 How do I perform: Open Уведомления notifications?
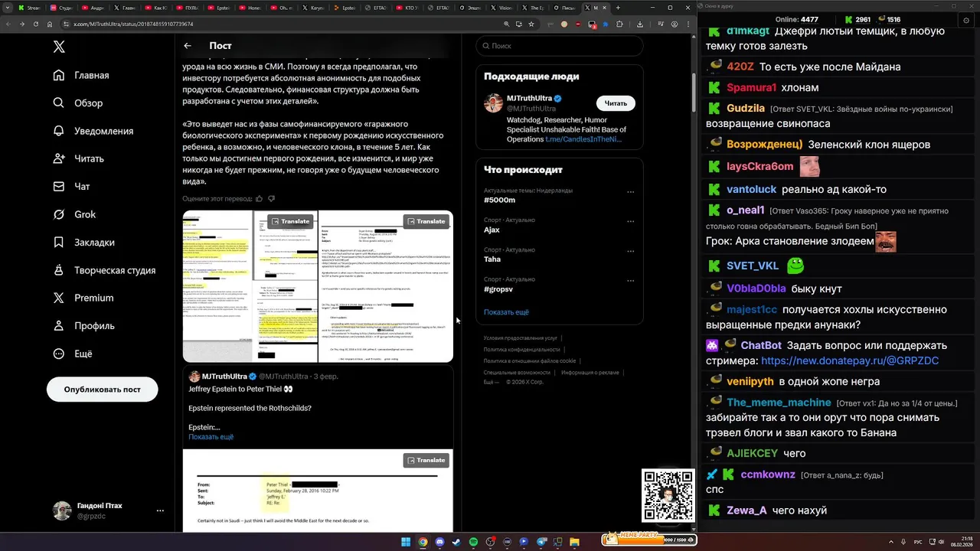93,131
